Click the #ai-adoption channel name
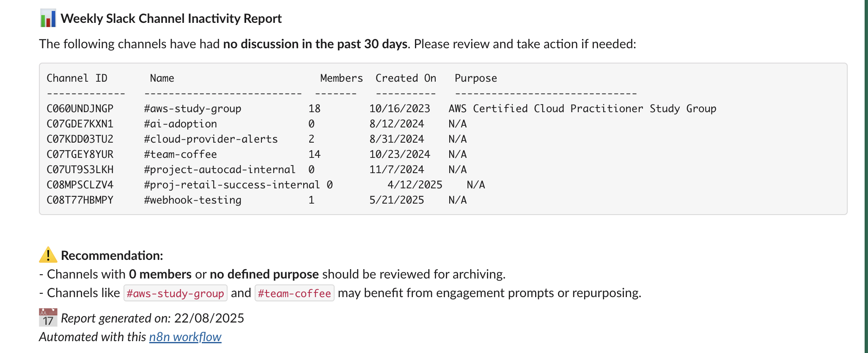Image resolution: width=868 pixels, height=353 pixels. 180,124
